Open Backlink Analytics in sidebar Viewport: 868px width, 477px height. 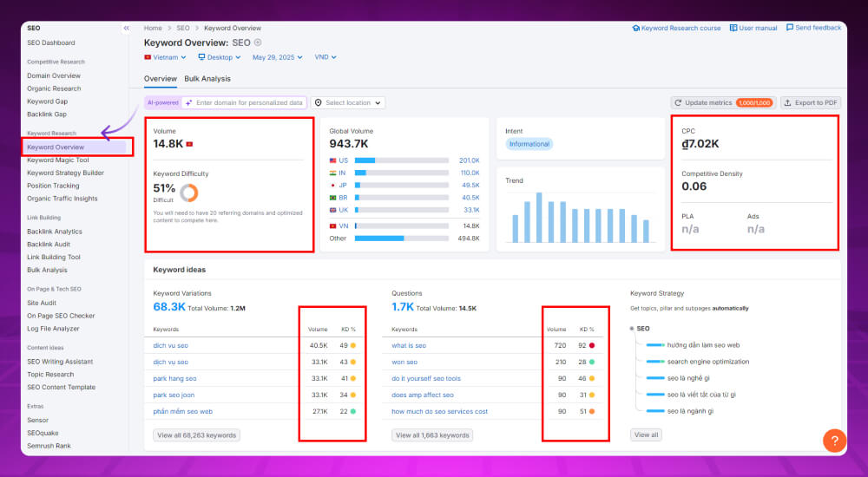(x=54, y=232)
